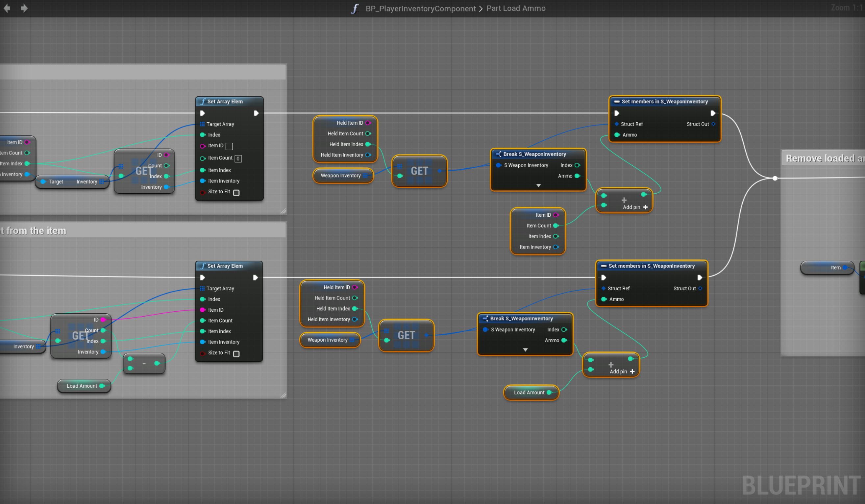This screenshot has width=865, height=504.
Task: Expand the lower Break S_WeaponInventory node
Action: (x=525, y=350)
